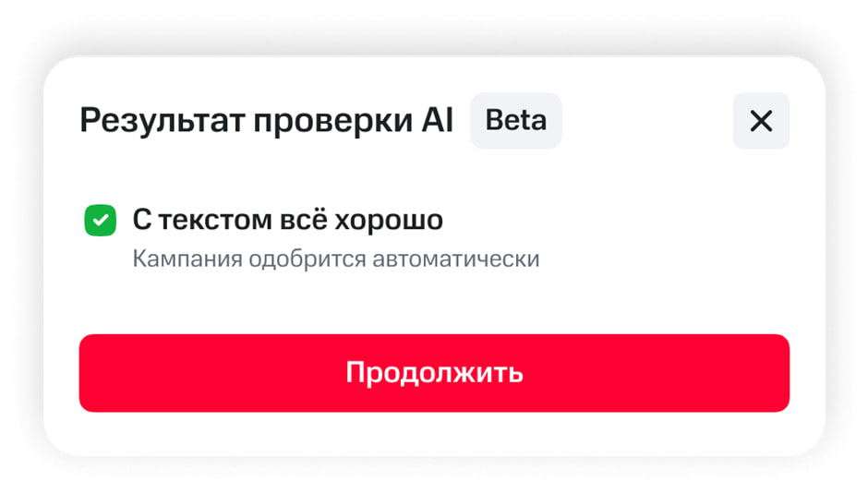Click the С текстом всё хорошо label
Screen dimensions: 868x494
287,221
